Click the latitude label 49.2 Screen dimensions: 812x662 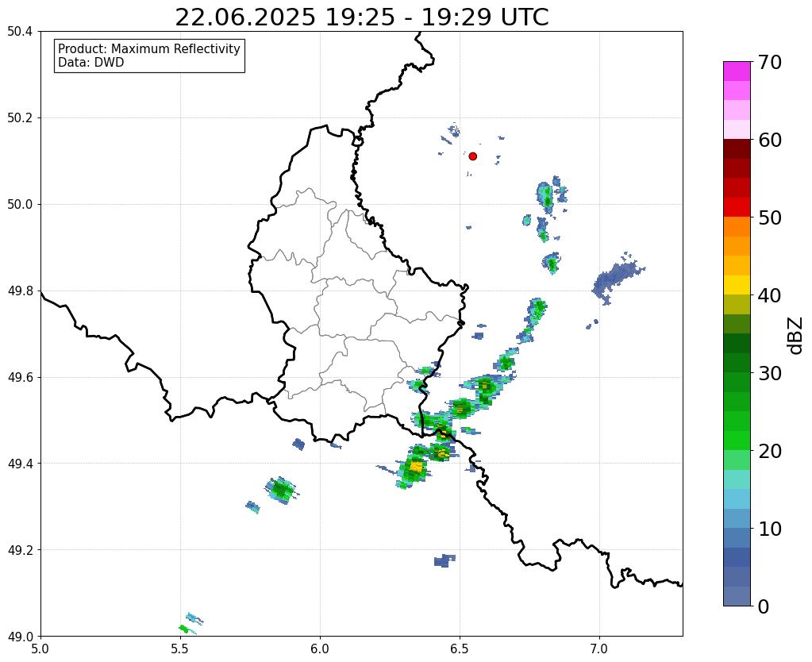[x=20, y=550]
